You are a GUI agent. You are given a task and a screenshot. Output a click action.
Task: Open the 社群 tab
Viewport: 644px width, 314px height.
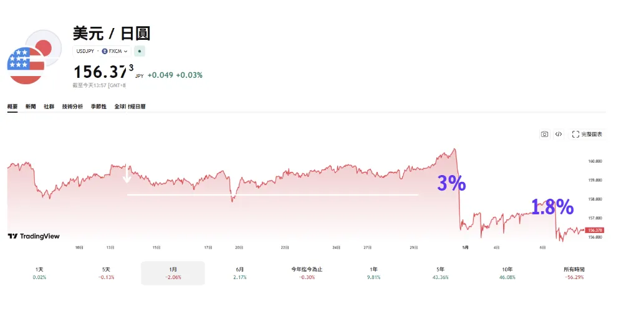click(x=49, y=107)
